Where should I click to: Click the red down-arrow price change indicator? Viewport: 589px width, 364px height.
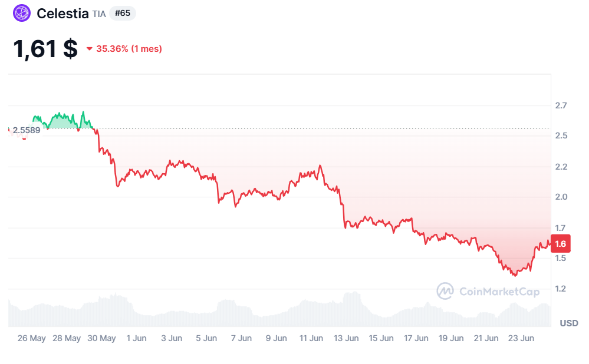click(90, 49)
